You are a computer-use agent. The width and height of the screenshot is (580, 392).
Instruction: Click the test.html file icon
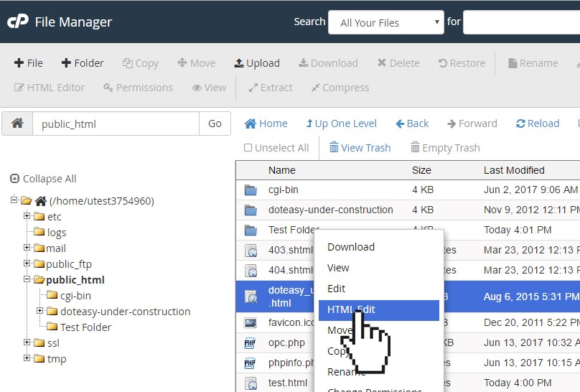tap(251, 383)
